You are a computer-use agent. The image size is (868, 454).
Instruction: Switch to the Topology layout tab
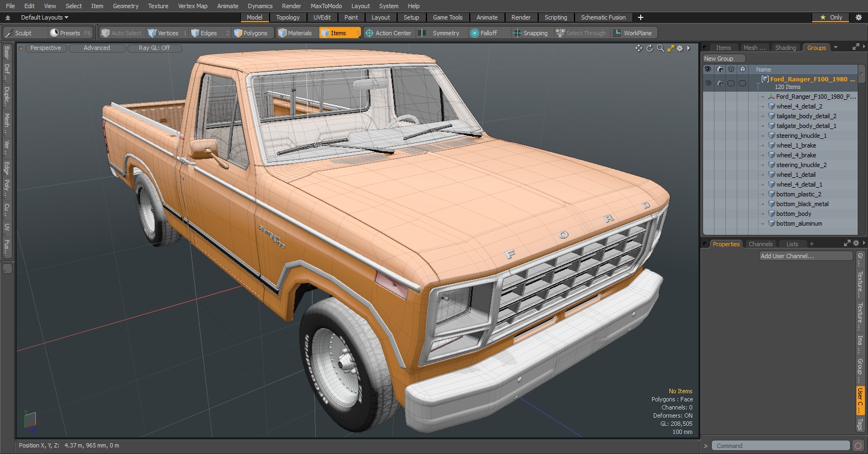(288, 17)
